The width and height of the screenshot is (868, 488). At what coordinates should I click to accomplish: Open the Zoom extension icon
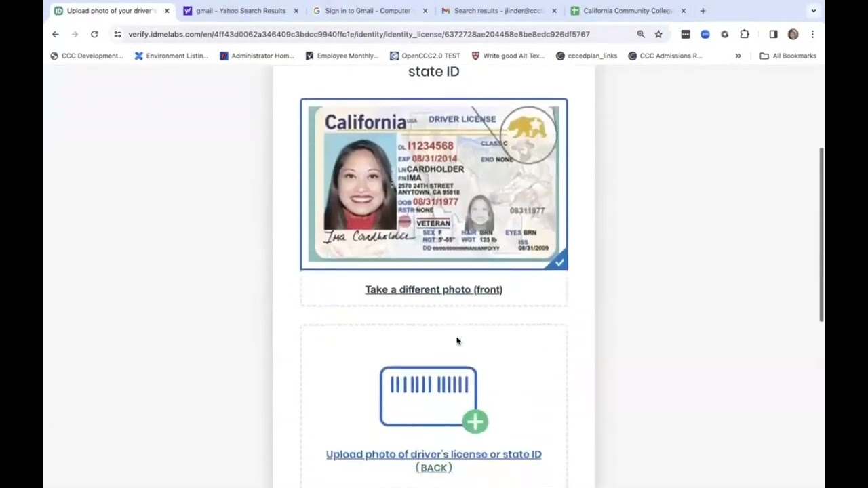tap(705, 34)
